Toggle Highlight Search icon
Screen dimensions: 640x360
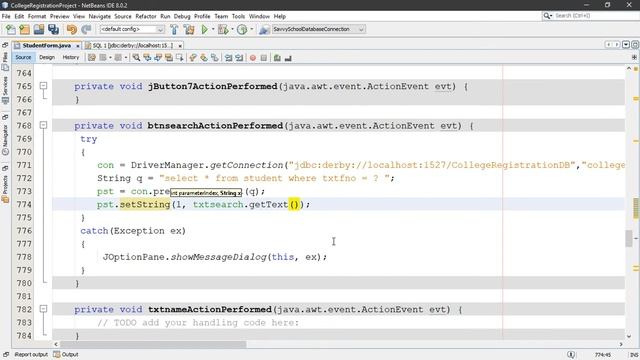169,58
